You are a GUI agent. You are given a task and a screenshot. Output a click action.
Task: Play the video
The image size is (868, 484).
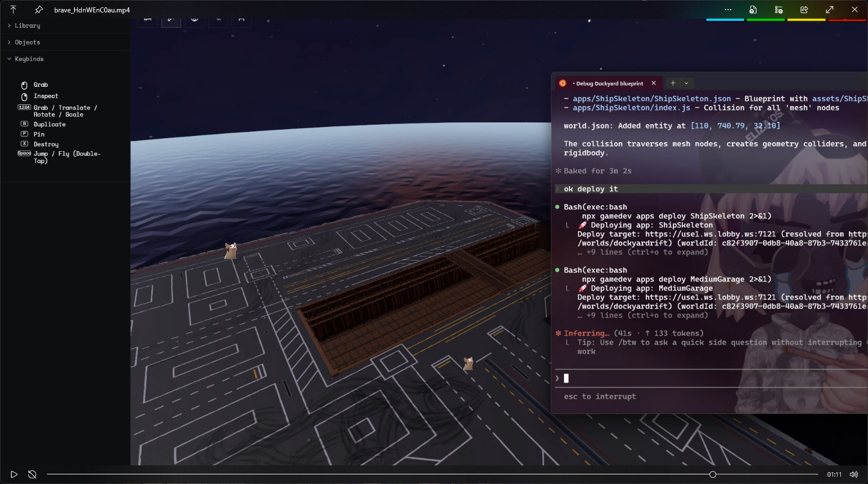pos(14,474)
